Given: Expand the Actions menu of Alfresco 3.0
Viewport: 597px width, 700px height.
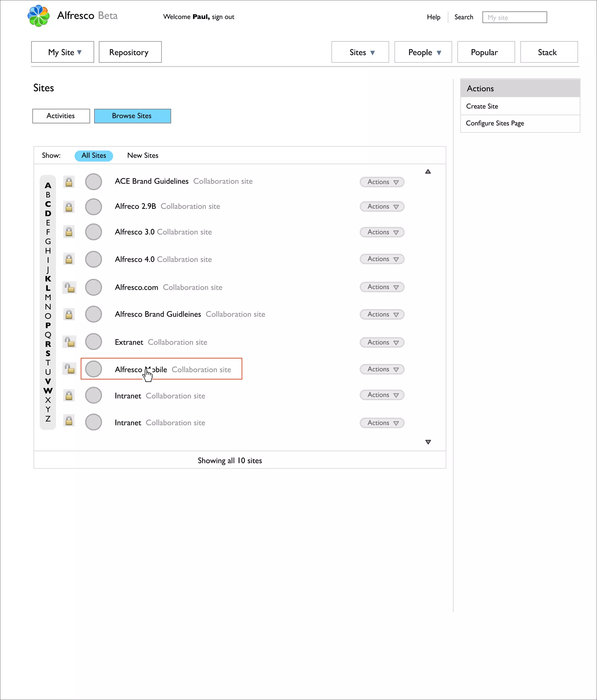Looking at the screenshot, I should pyautogui.click(x=382, y=232).
